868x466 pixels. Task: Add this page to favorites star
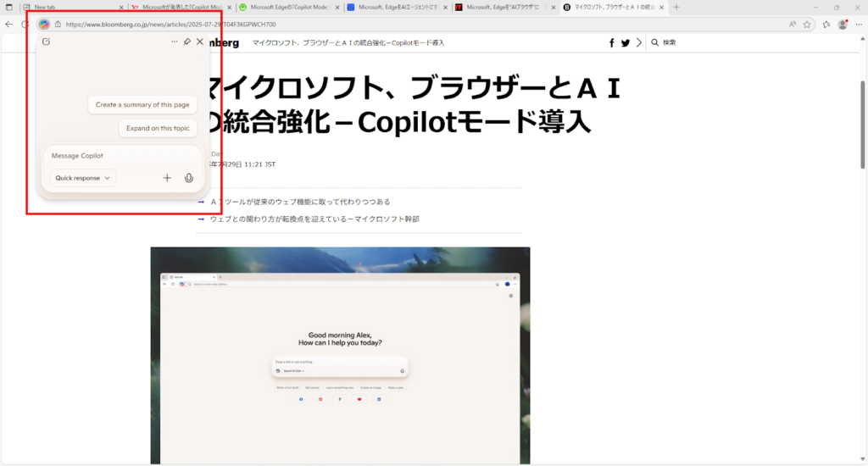807,25
